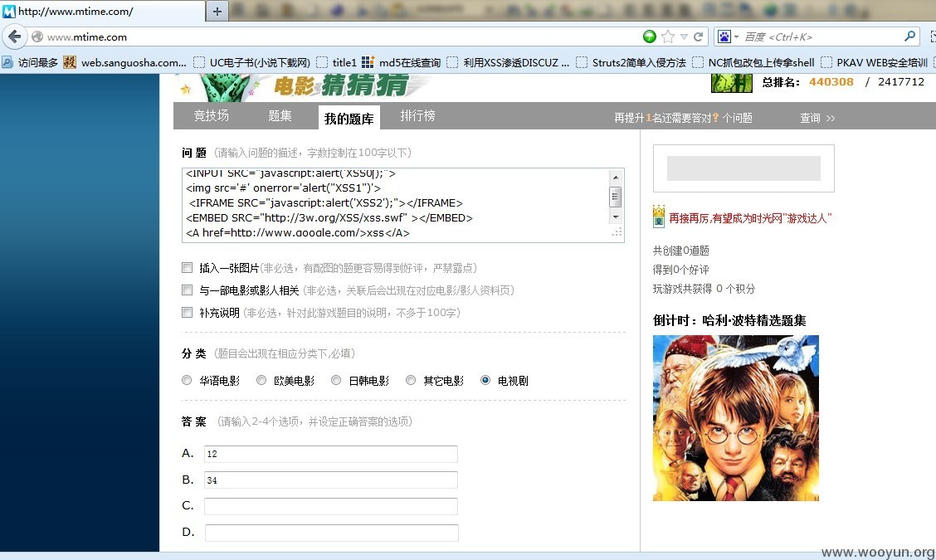
Task: Select 日韩电影 radio button
Action: tap(336, 380)
